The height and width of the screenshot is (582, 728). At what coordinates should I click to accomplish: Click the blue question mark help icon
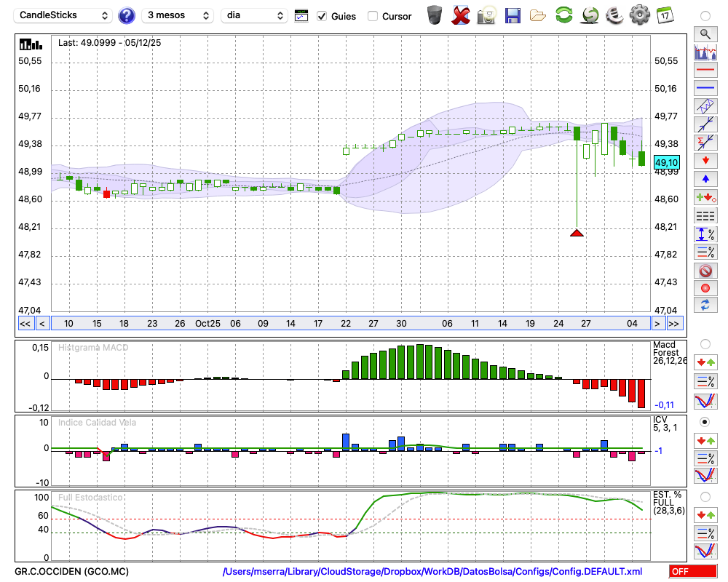coord(127,15)
